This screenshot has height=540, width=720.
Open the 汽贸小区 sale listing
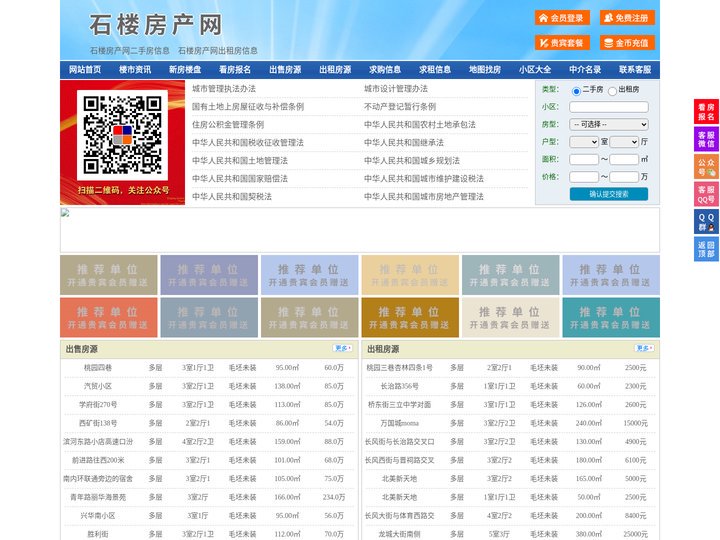[98, 386]
